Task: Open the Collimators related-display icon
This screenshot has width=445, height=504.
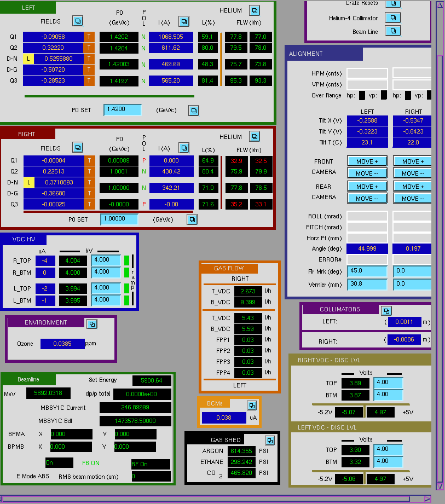Action: click(x=386, y=311)
